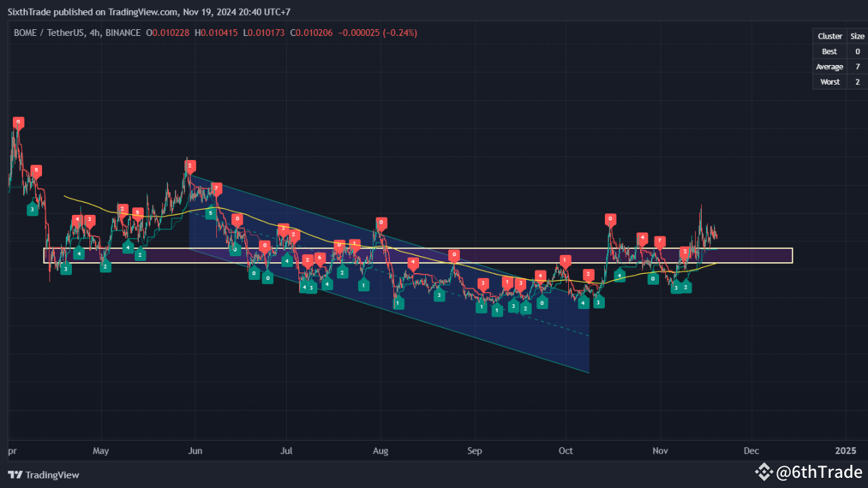Click the 2025 label on the time axis
Image resolution: width=868 pixels, height=488 pixels.
point(846,451)
